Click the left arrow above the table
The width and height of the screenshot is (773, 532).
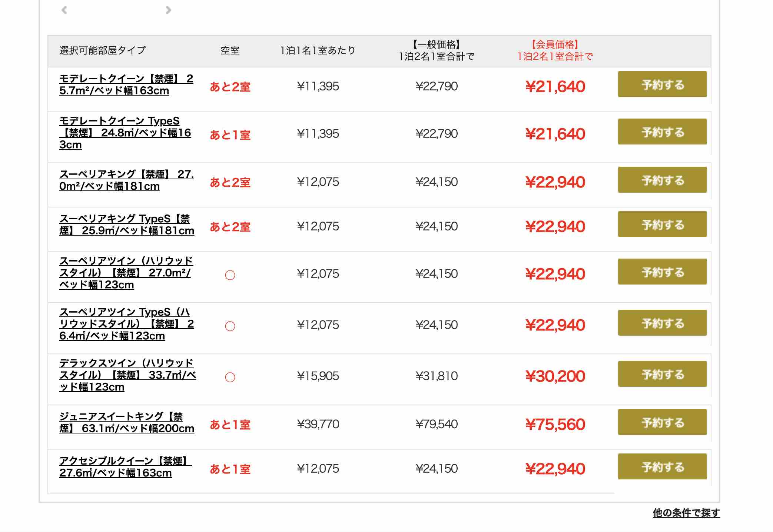(x=64, y=10)
